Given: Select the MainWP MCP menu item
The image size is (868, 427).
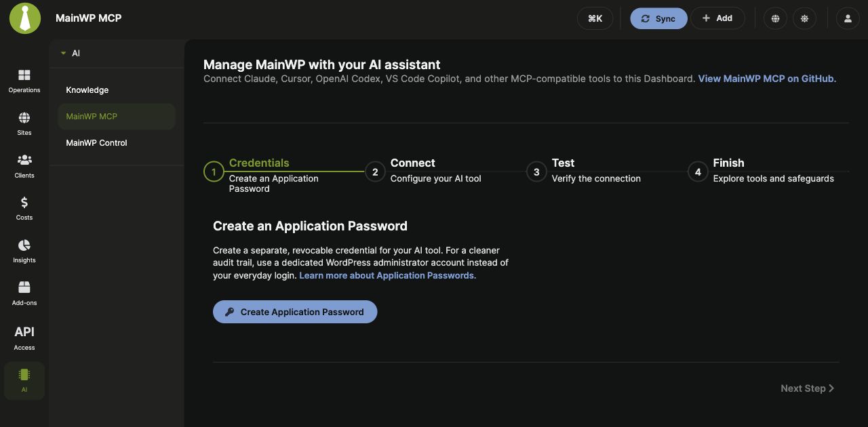Looking at the screenshot, I should point(117,117).
